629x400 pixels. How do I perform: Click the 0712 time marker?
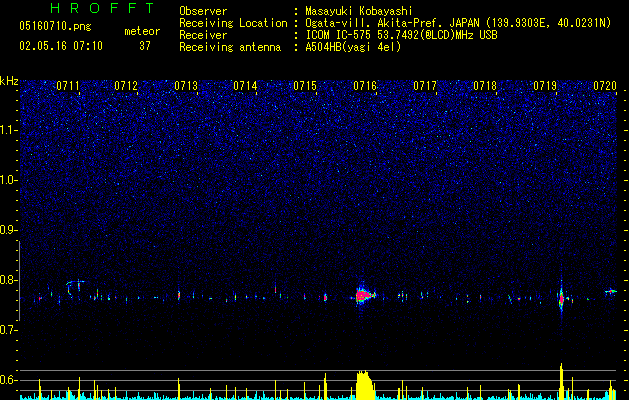(126, 86)
